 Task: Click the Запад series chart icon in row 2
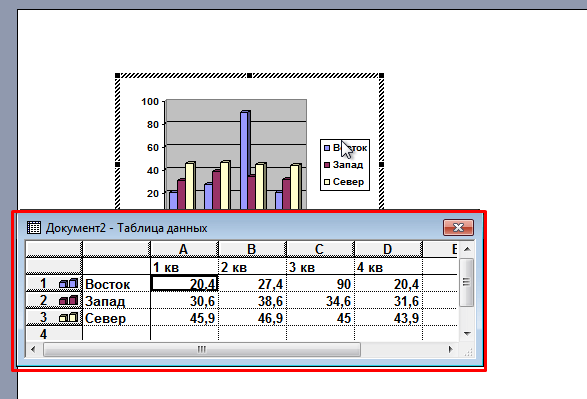(68, 300)
